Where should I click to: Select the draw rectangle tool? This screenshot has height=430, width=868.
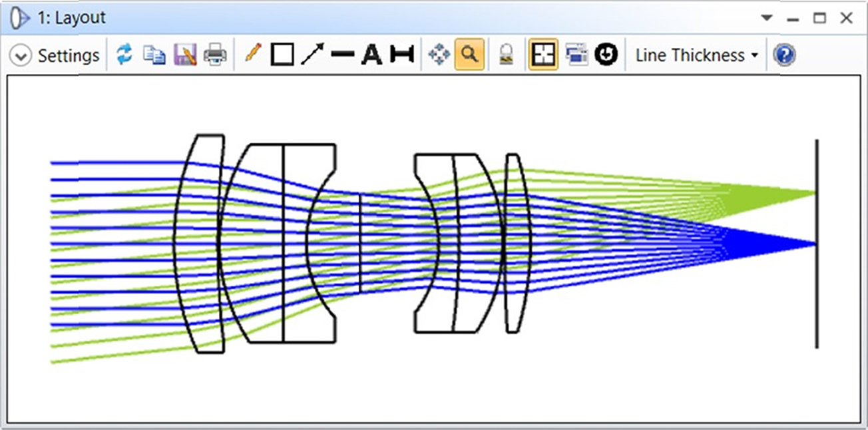coord(282,55)
